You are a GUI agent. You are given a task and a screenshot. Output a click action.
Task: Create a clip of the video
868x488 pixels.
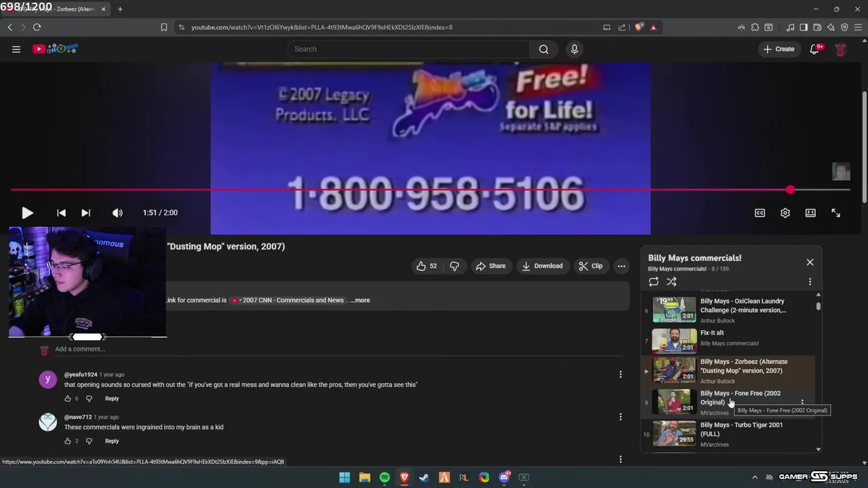point(590,266)
